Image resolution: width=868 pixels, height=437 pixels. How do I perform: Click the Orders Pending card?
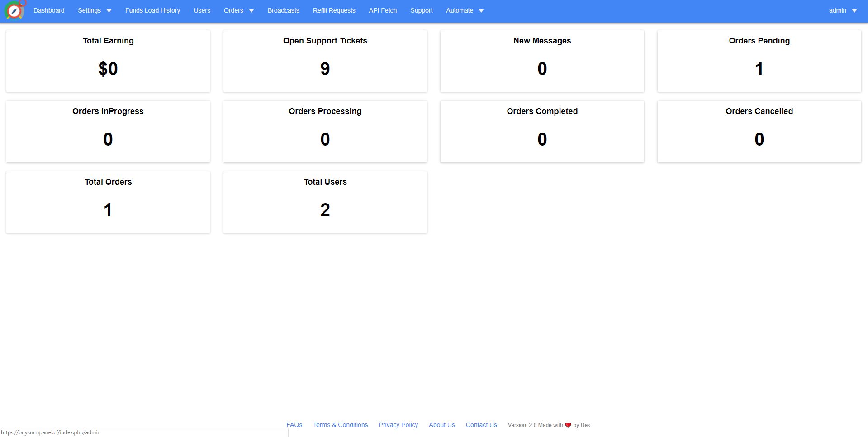coord(759,61)
